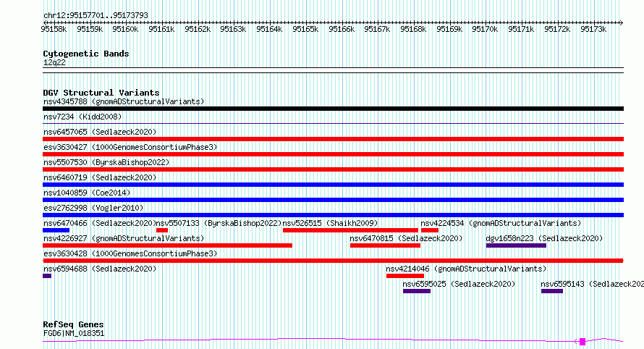Image resolution: width=644 pixels, height=349 pixels.
Task: Click the purple bar under nsv6595025
Action: coord(417,291)
